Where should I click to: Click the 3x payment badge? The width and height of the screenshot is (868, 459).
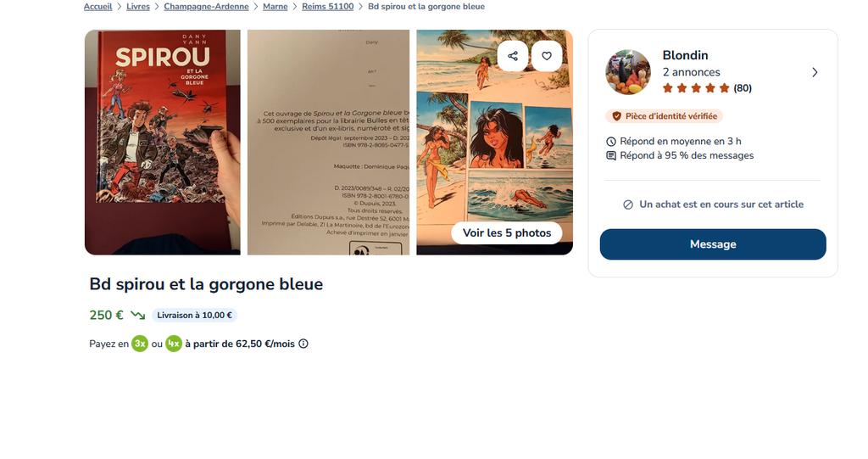[140, 344]
